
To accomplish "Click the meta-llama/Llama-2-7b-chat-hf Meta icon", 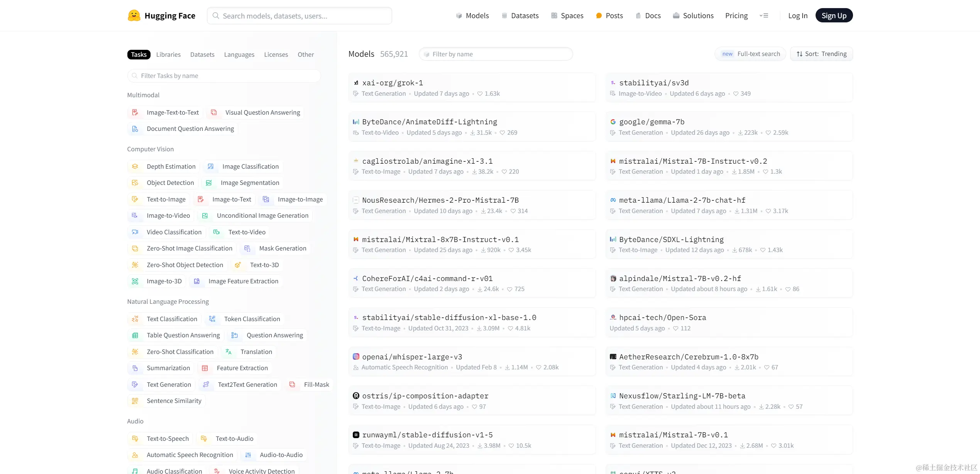I will click(x=613, y=200).
